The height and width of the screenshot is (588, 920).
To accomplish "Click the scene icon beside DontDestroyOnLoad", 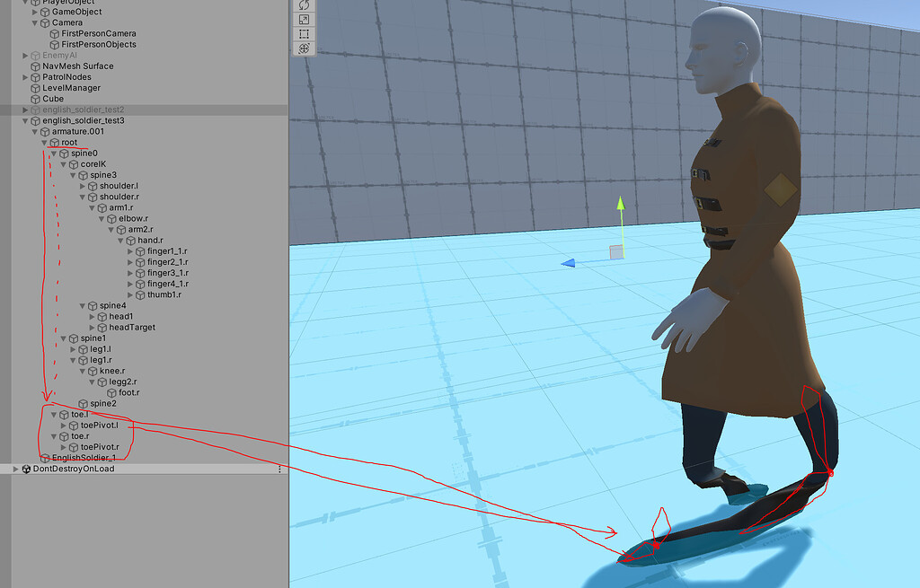I will click(x=27, y=469).
